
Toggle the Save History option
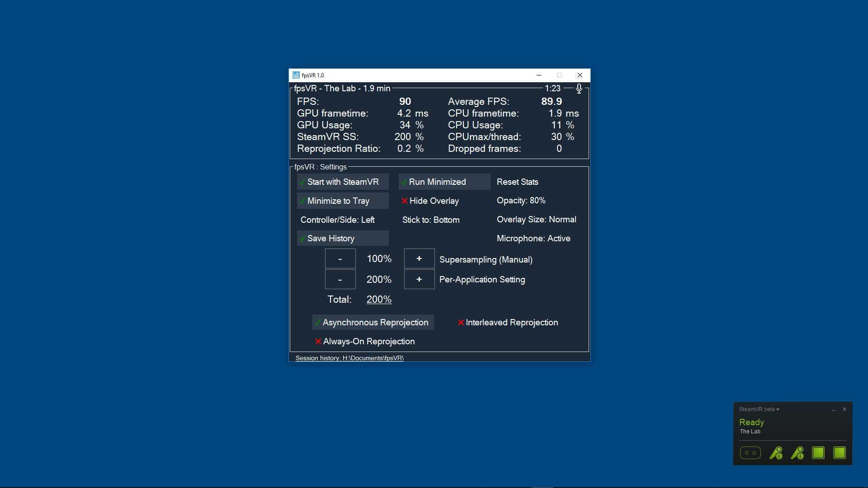pyautogui.click(x=343, y=238)
